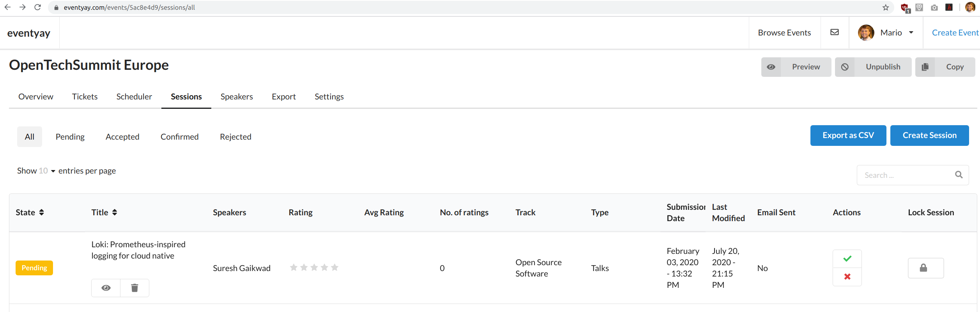This screenshot has height=312, width=980.
Task: Search sessions with magnifier icon
Action: click(x=959, y=175)
